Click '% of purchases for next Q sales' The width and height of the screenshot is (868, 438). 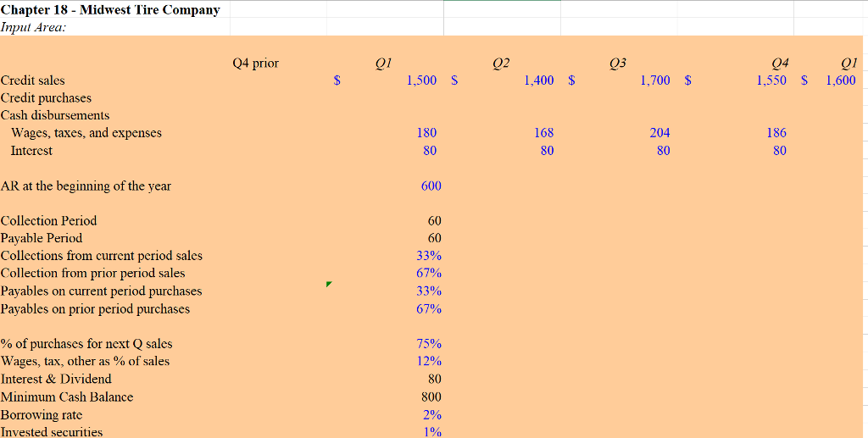(x=86, y=344)
